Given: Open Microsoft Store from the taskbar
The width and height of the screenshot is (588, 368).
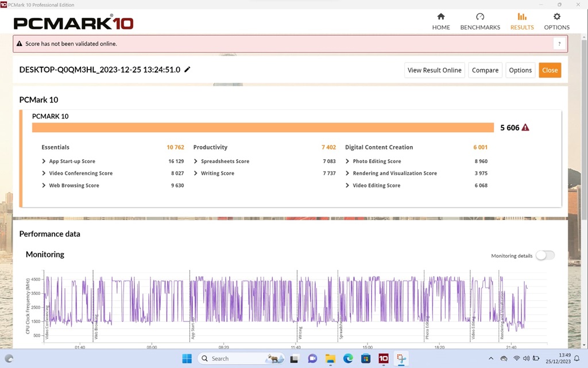Looking at the screenshot, I should click(x=366, y=359).
